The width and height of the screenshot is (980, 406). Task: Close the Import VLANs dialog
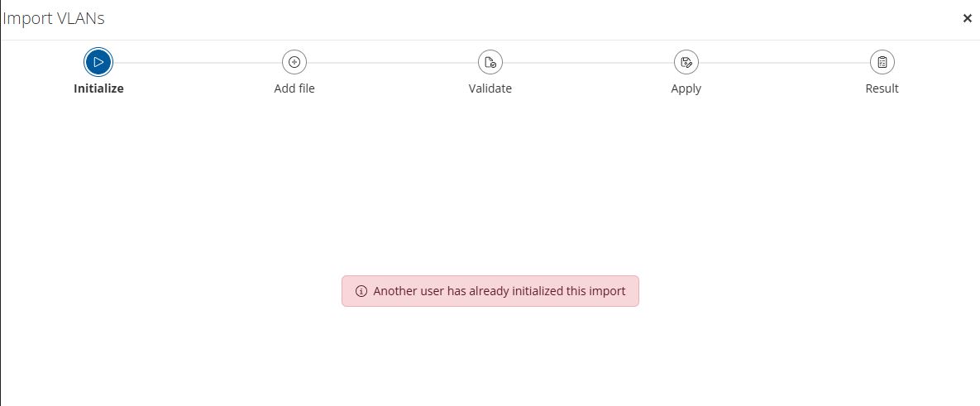pyautogui.click(x=967, y=19)
